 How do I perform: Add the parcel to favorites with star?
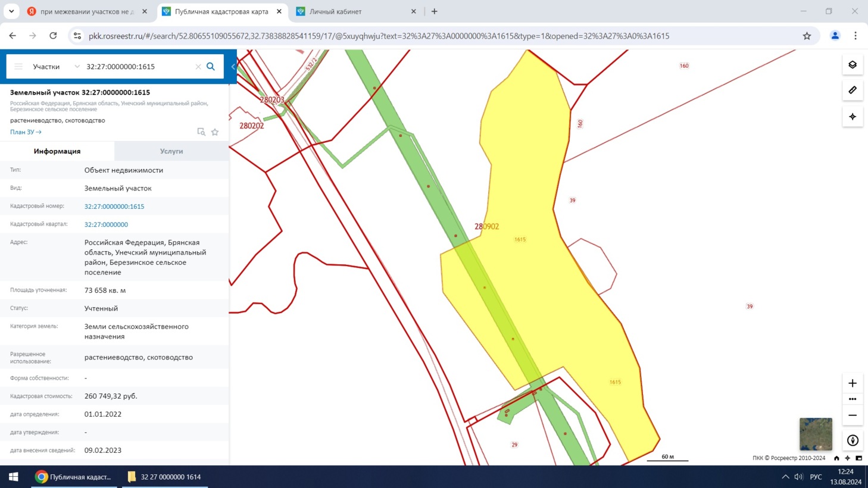click(215, 132)
